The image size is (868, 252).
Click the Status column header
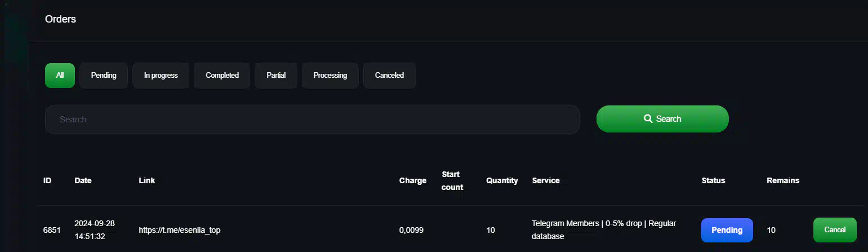pyautogui.click(x=713, y=180)
